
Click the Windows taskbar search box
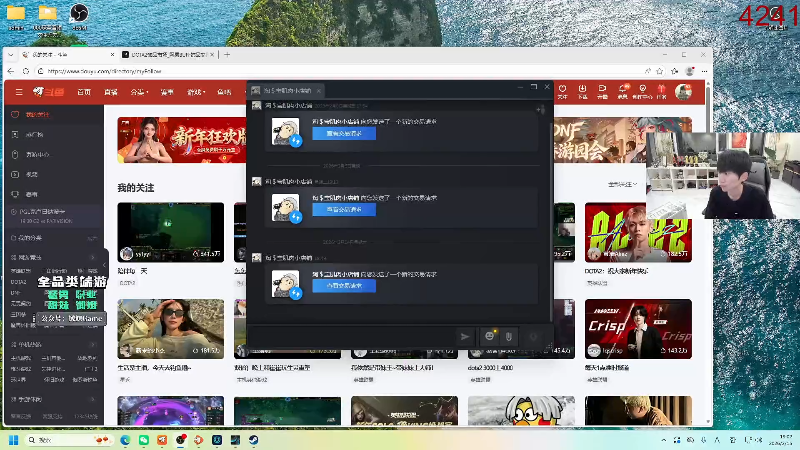[x=68, y=439]
